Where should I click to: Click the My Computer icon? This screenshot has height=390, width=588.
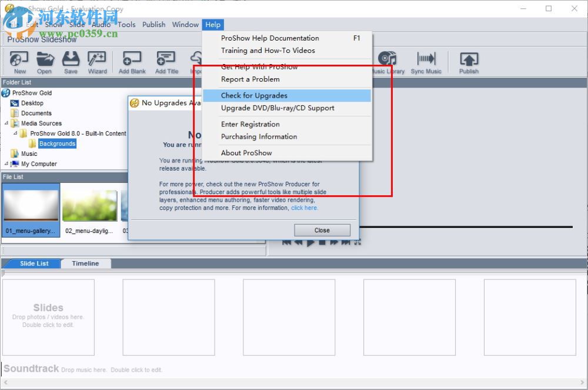pyautogui.click(x=15, y=164)
